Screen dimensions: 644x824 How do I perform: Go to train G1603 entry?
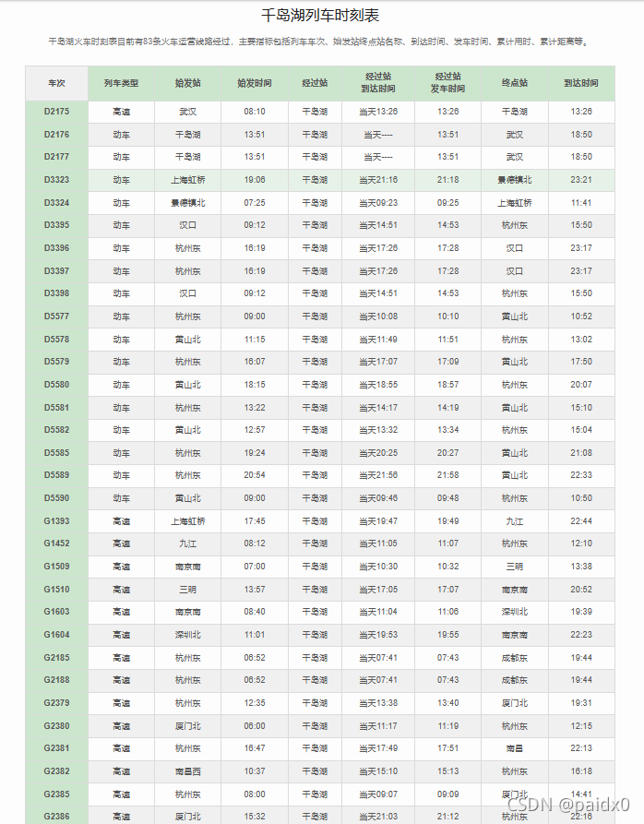tap(56, 612)
